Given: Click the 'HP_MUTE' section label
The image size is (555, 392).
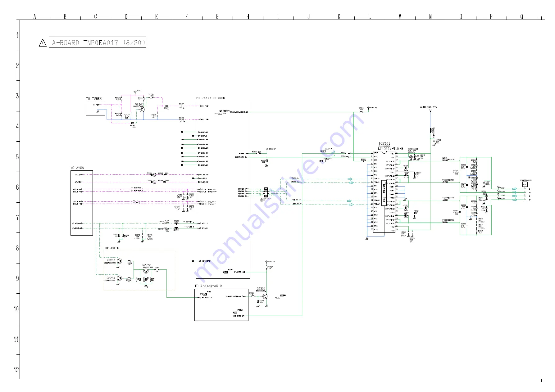Looking at the screenshot, I should click(112, 248).
